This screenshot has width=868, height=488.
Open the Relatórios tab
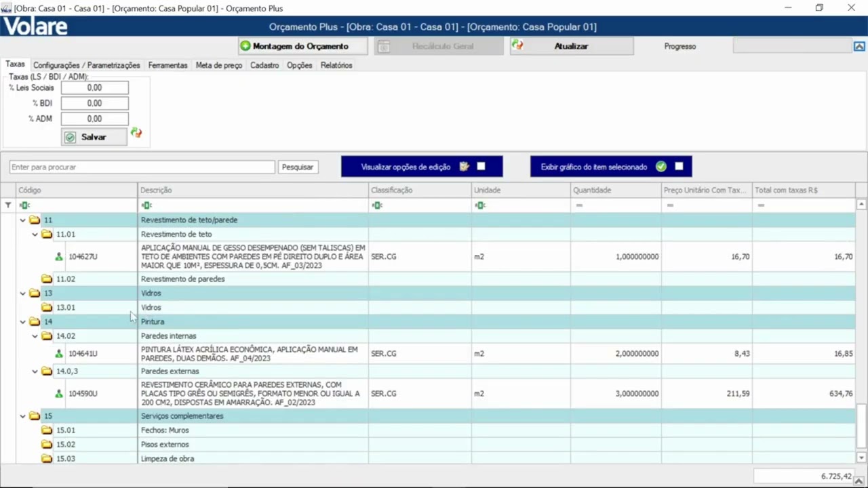[x=336, y=65]
